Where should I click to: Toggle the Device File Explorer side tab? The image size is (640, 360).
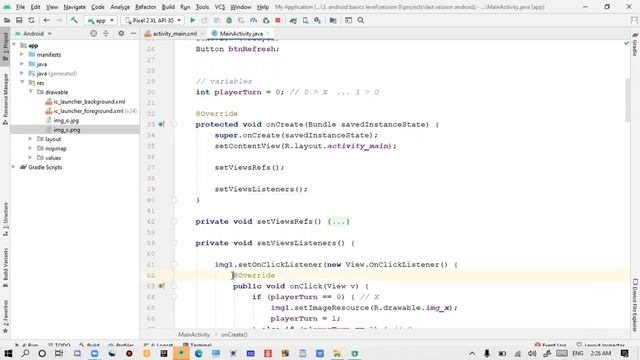pos(635,305)
